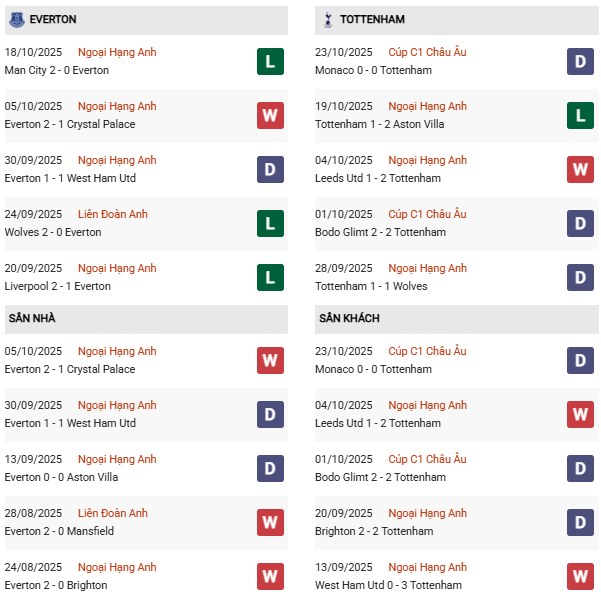Click the W badge for Everton 2-0 Brighton
Screen dimensions: 601x602
click(x=270, y=576)
